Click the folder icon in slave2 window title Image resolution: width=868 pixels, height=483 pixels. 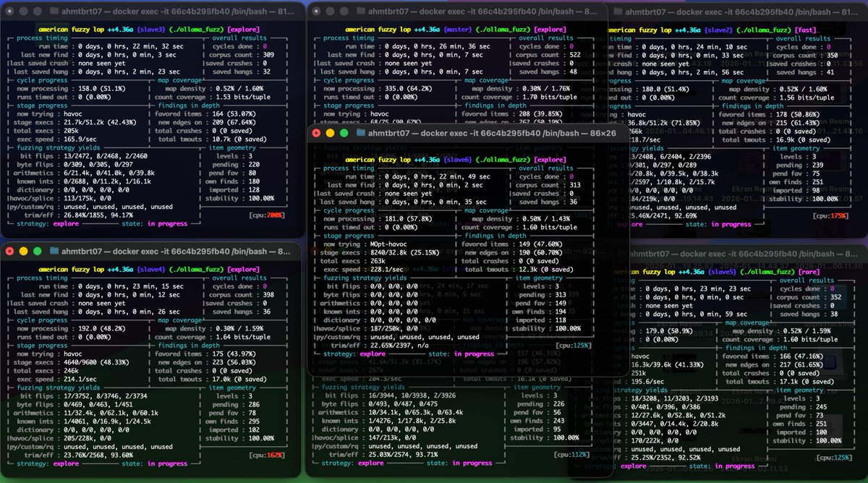617,11
